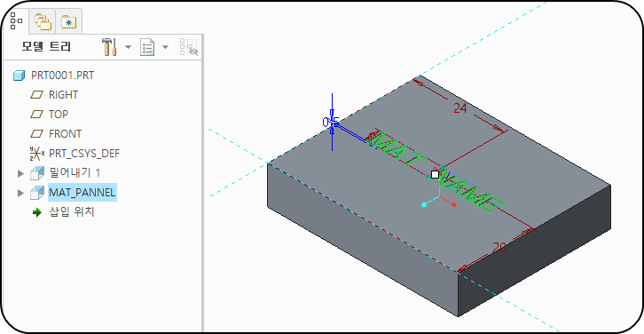Expand the settings dropdown arrow beside the hammer icon

[128, 47]
